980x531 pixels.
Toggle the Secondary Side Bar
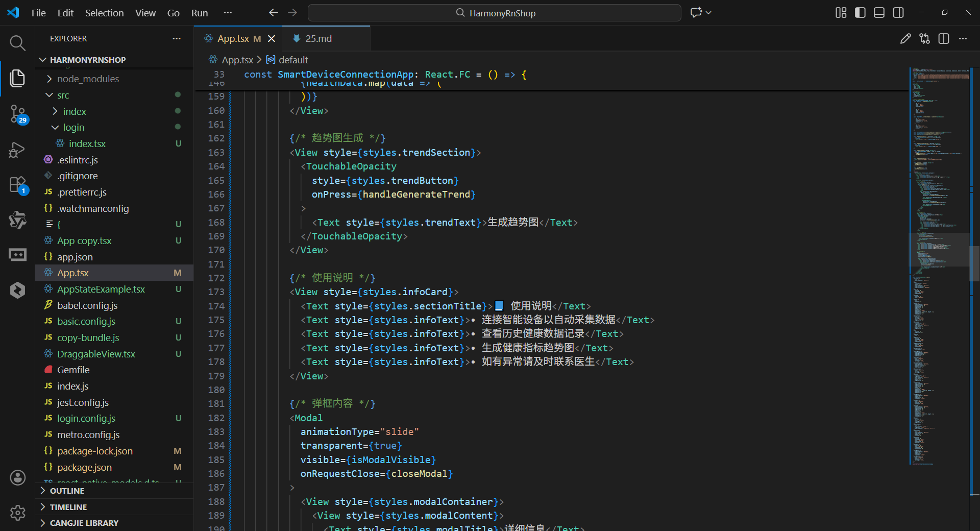[898, 13]
